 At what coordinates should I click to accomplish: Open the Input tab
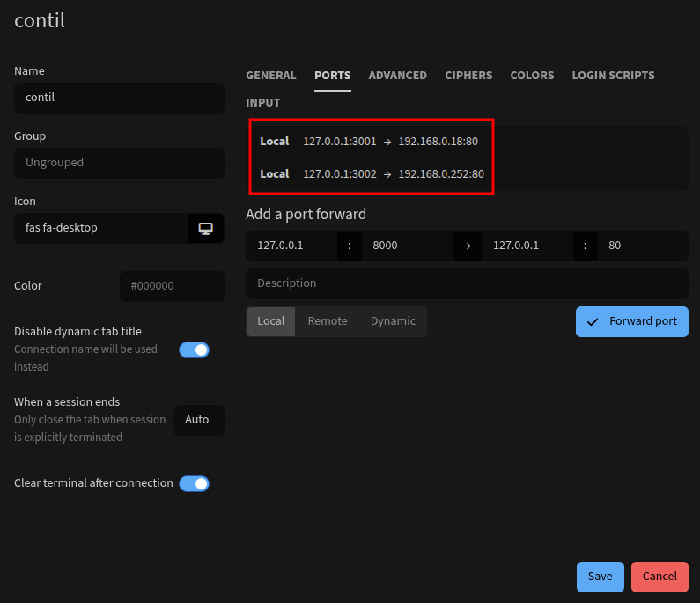(263, 103)
